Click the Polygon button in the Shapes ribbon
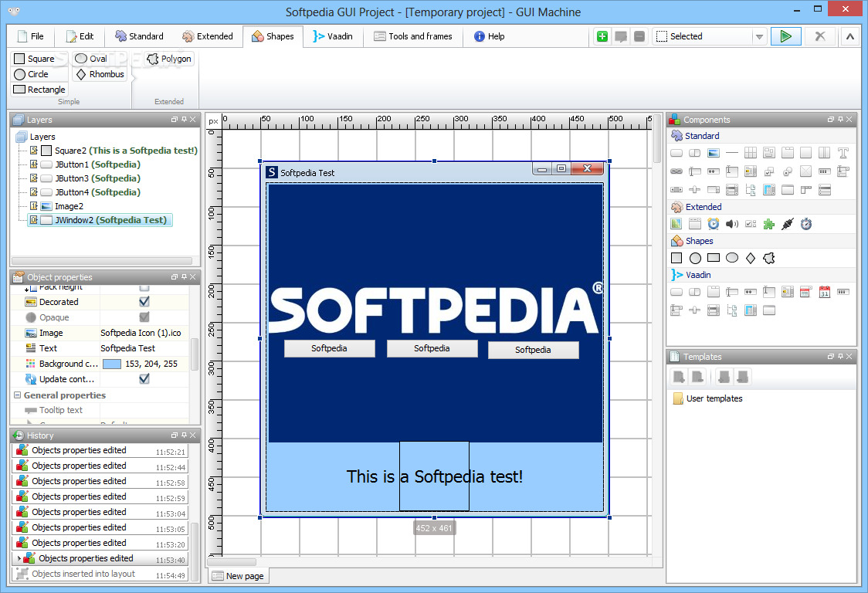The image size is (868, 593). tap(169, 59)
